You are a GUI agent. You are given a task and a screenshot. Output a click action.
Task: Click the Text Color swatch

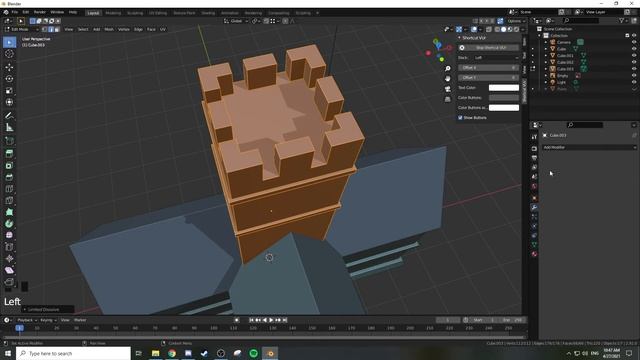pos(504,88)
